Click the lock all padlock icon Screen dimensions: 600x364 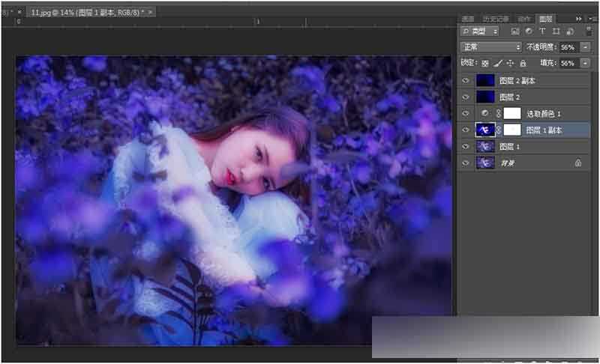click(523, 64)
